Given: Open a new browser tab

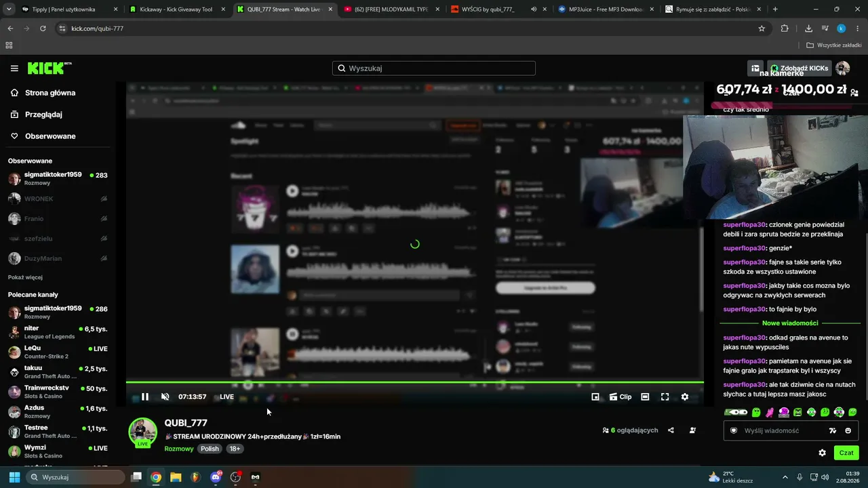Looking at the screenshot, I should 775,9.
